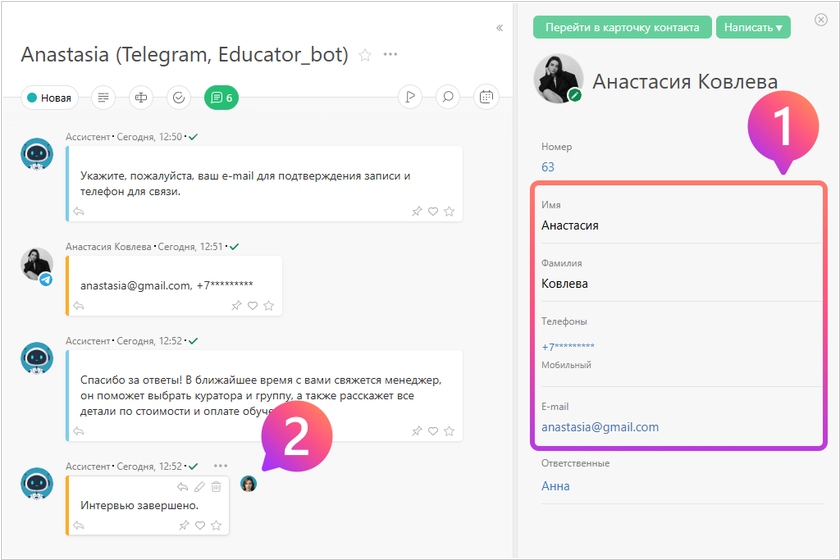The width and height of the screenshot is (840, 560).
Task: Click the checklist checkmark circle icon
Action: pyautogui.click(x=178, y=98)
